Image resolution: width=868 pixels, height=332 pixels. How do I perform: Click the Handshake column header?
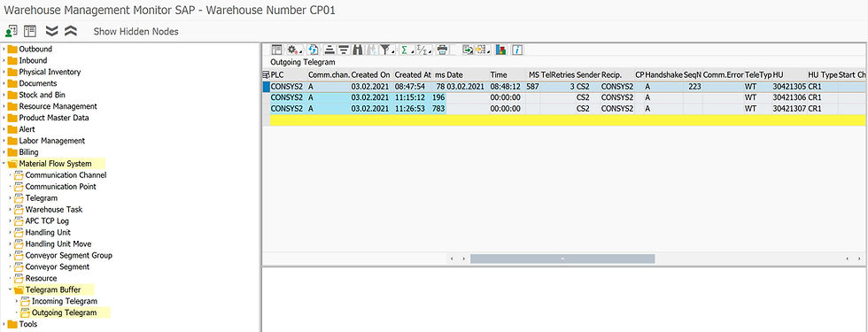tap(663, 74)
